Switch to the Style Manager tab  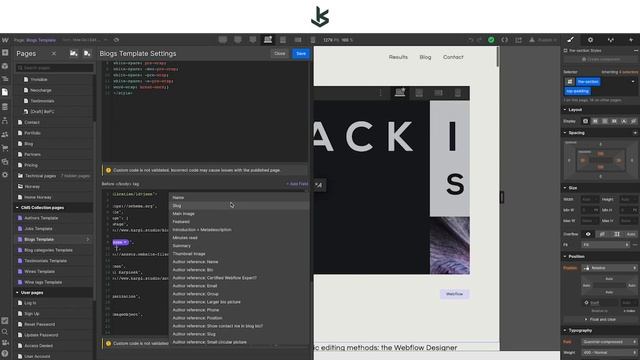coord(611,40)
